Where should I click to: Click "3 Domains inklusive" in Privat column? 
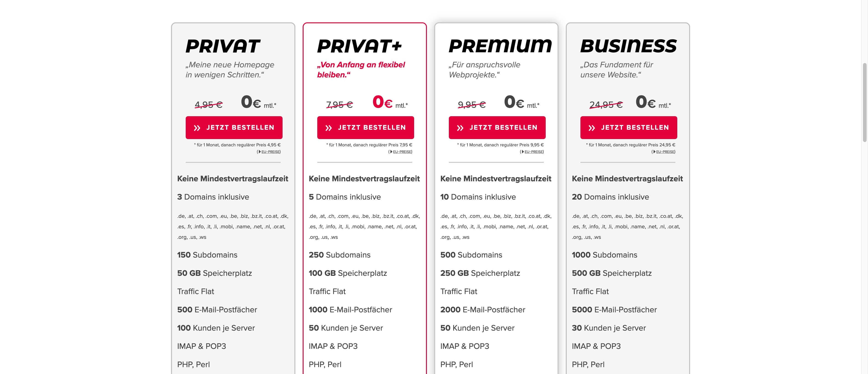(x=213, y=197)
